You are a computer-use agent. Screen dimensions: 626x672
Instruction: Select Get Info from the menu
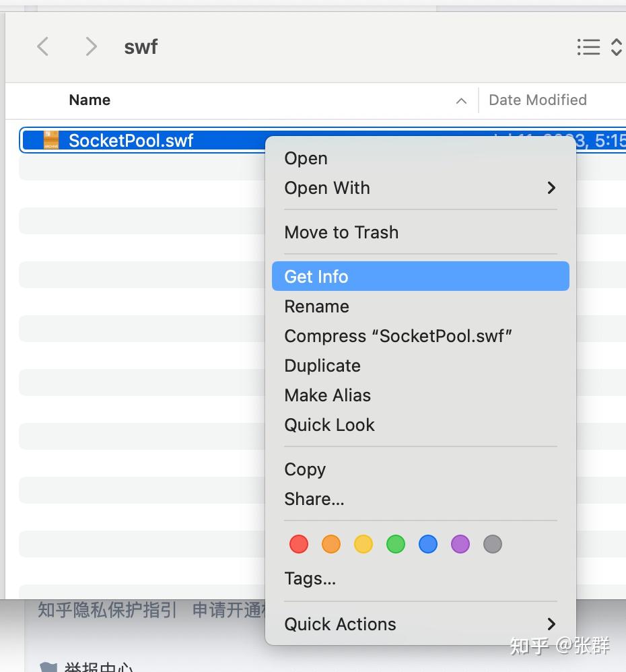(x=316, y=276)
